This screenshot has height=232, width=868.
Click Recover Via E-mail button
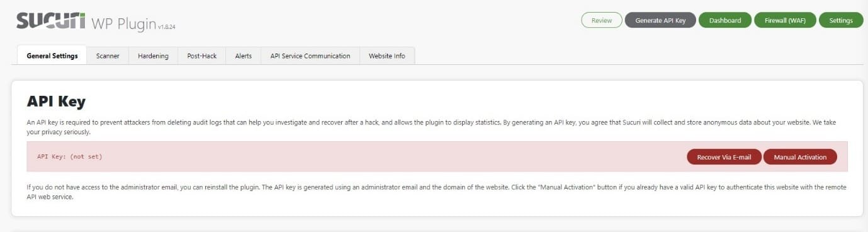(x=724, y=157)
